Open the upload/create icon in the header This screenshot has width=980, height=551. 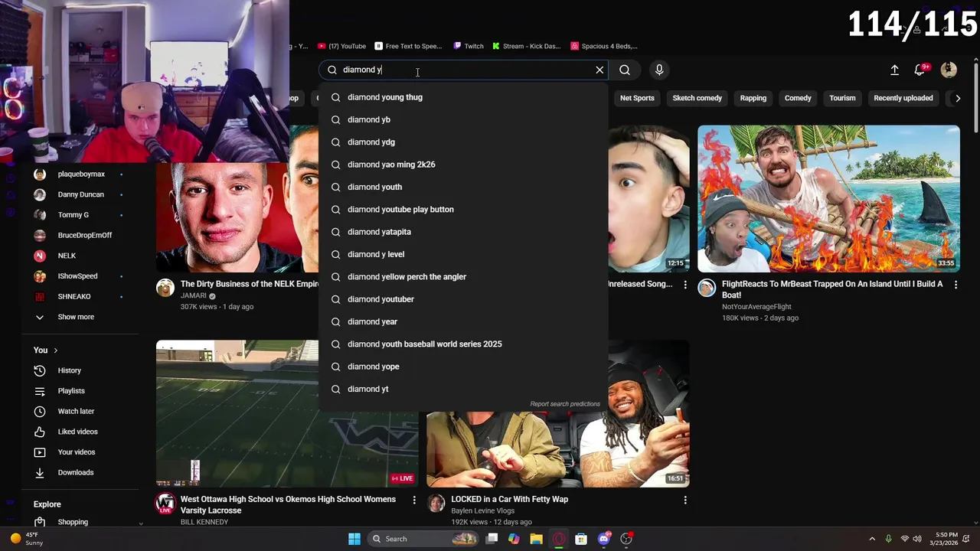point(894,70)
